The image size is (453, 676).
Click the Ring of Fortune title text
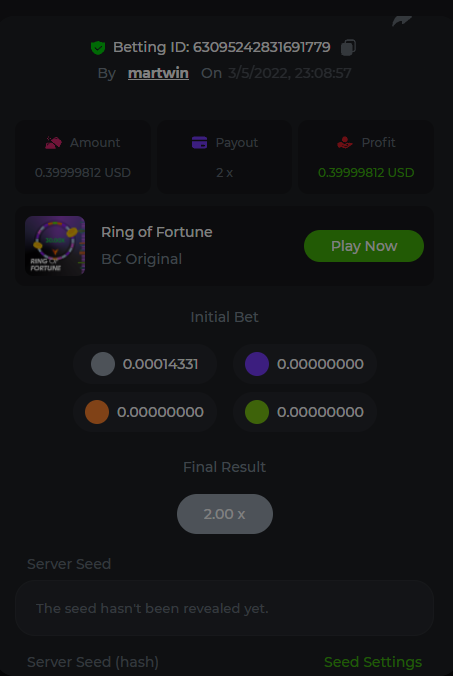pos(157,232)
